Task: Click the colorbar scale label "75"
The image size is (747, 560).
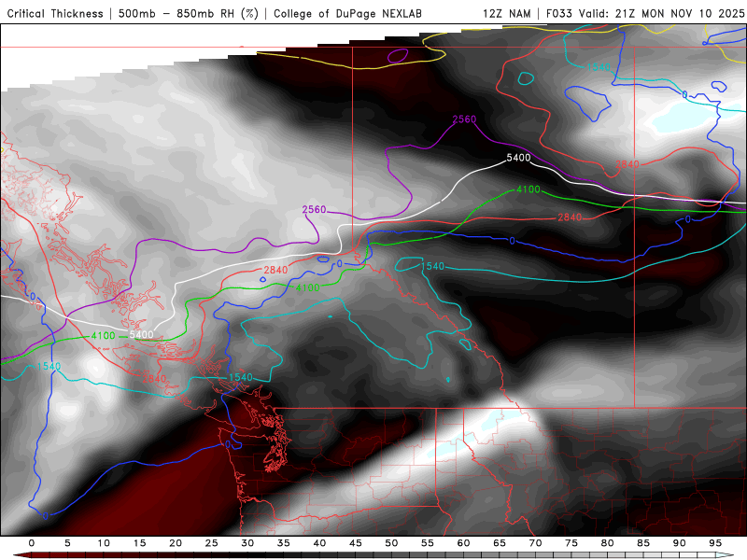Action: tap(571, 543)
